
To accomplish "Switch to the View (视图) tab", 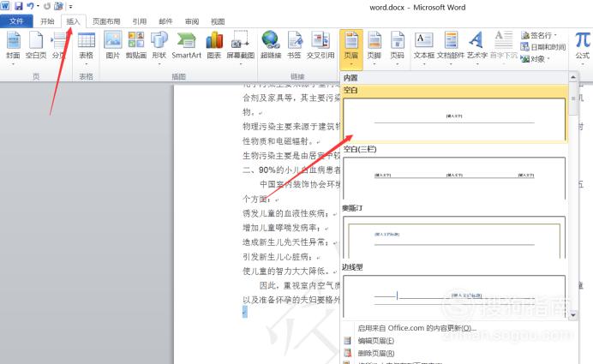I will pyautogui.click(x=218, y=21).
